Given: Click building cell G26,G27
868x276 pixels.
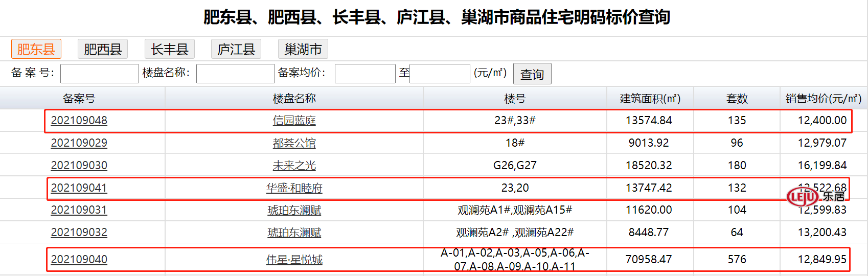Looking at the screenshot, I should click(515, 166).
